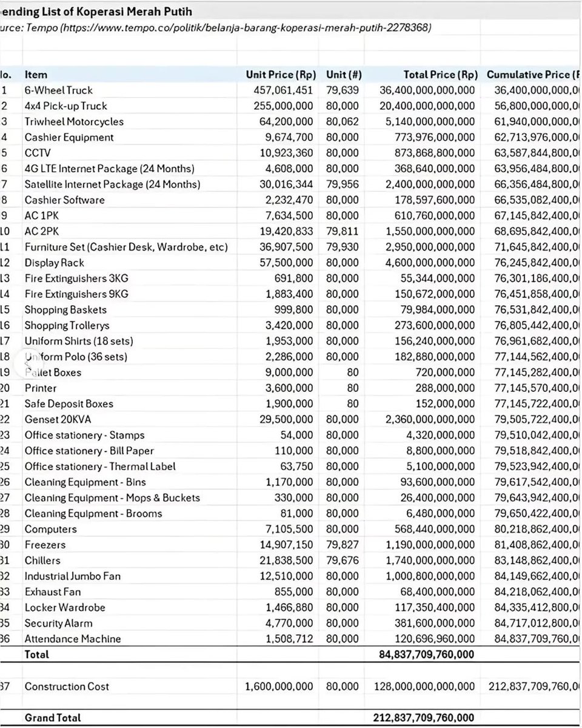The image size is (582, 728).
Task: Select the "Cashier Software" item cell
Action: (65, 200)
